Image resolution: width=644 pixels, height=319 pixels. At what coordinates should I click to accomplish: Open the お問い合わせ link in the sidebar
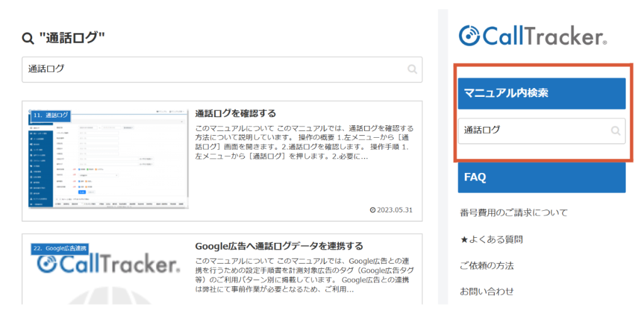tap(487, 291)
